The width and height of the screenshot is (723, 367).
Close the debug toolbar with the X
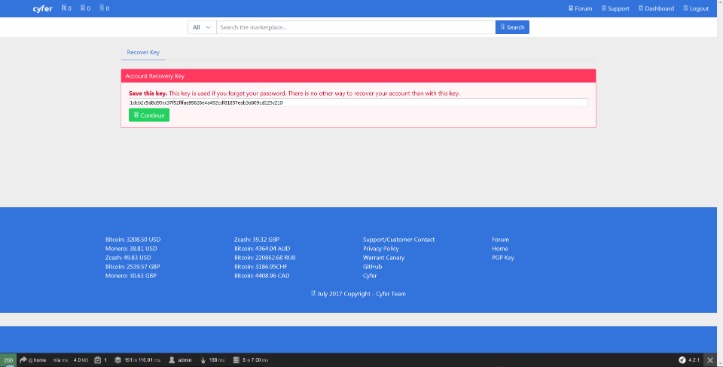(x=710, y=360)
